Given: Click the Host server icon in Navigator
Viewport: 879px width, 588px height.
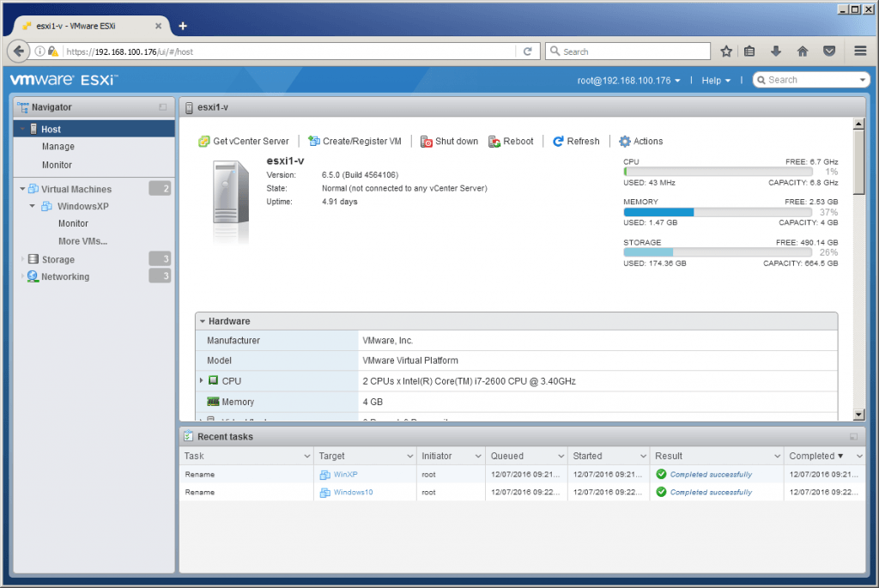Looking at the screenshot, I should tap(33, 129).
